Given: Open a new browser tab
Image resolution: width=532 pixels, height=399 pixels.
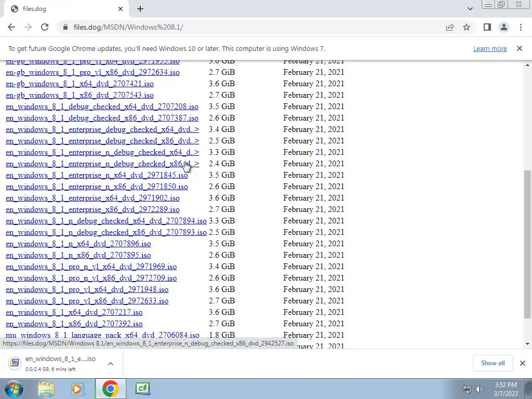Looking at the screenshot, I should [140, 9].
